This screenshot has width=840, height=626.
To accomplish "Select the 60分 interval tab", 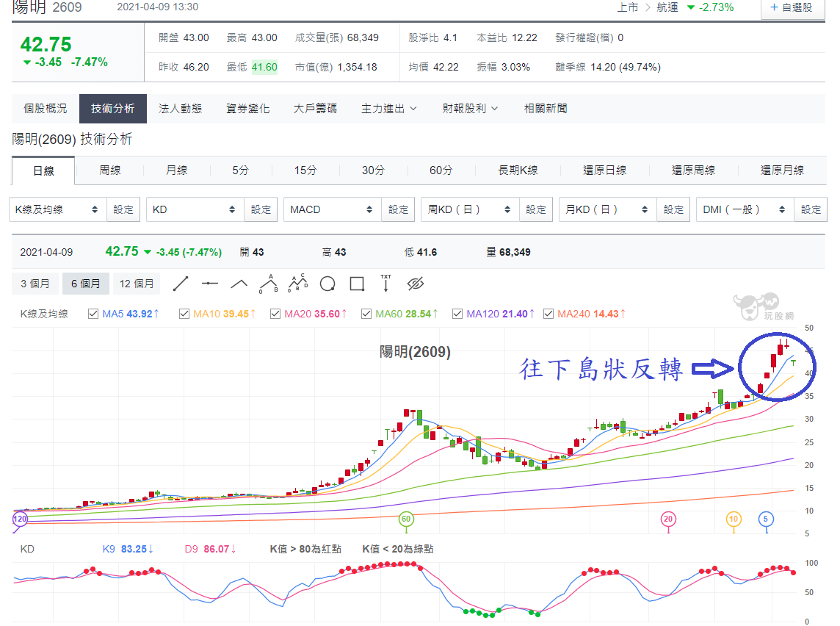I will [x=441, y=170].
